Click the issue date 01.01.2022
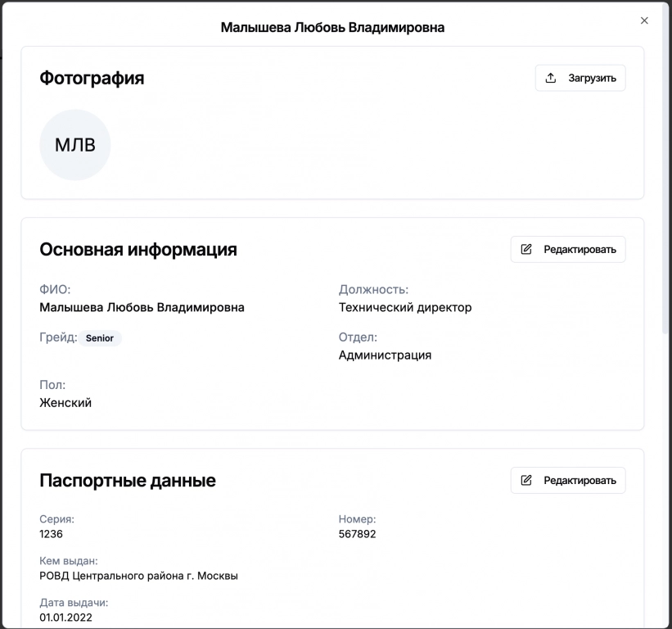 click(x=65, y=617)
